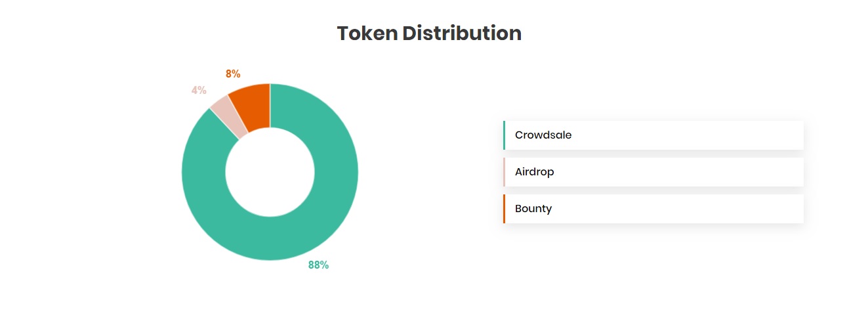Click the leftmost edge of the green ring
The height and width of the screenshot is (310, 868).
(x=186, y=172)
